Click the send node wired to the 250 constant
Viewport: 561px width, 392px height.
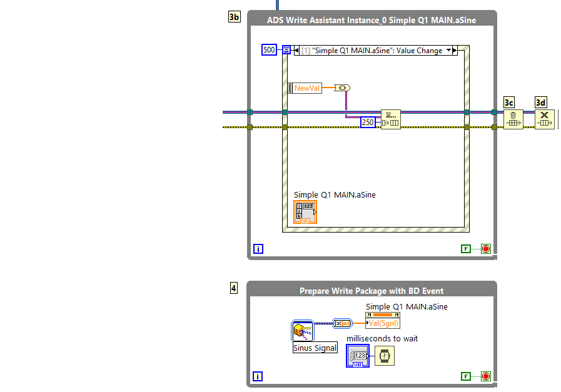[x=391, y=119]
